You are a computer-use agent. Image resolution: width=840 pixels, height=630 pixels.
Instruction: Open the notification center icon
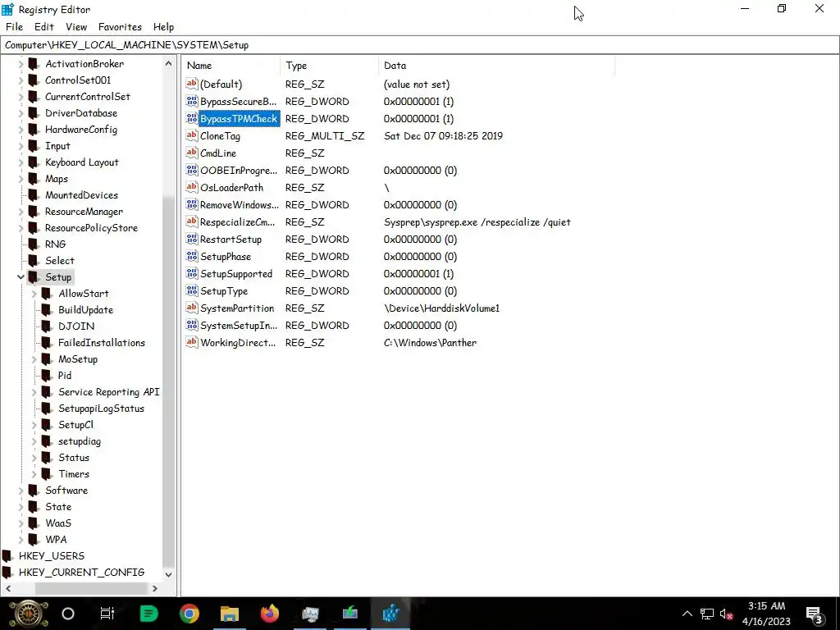coord(815,614)
